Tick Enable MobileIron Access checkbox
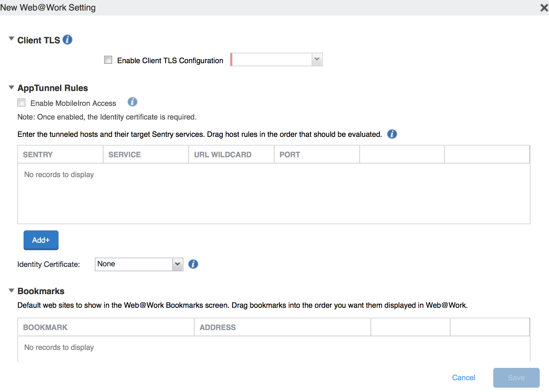Viewport: 549px width, 392px height. click(21, 102)
